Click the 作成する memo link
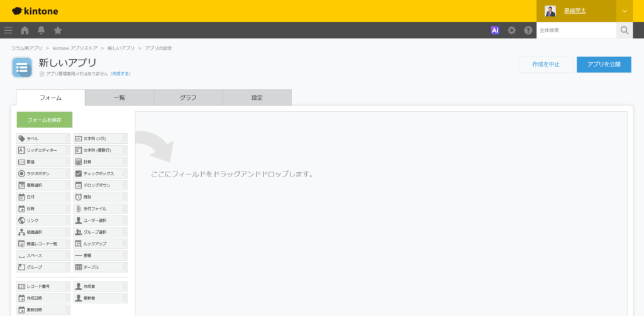Viewport: 644px width, 316px height. [121, 74]
